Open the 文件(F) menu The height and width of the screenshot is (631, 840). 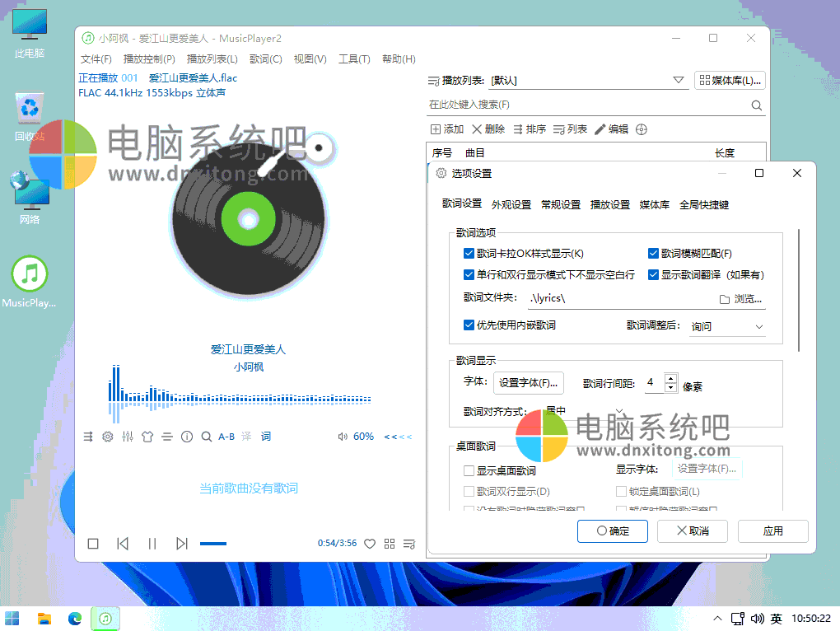[x=96, y=59]
